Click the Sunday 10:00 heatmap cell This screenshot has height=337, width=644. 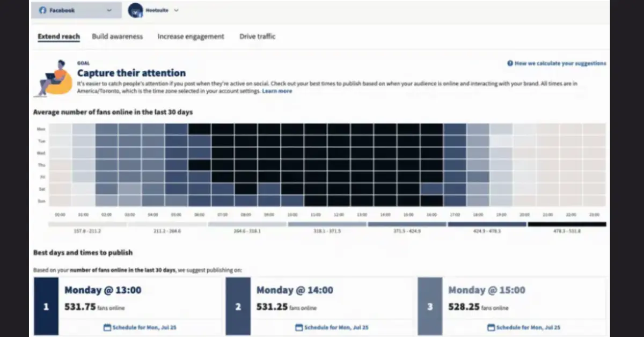point(292,201)
